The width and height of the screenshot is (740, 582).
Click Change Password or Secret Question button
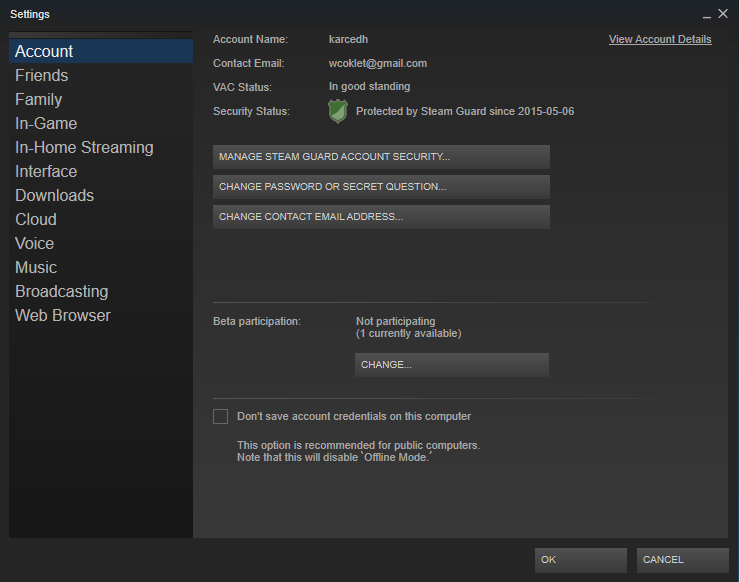(381, 187)
